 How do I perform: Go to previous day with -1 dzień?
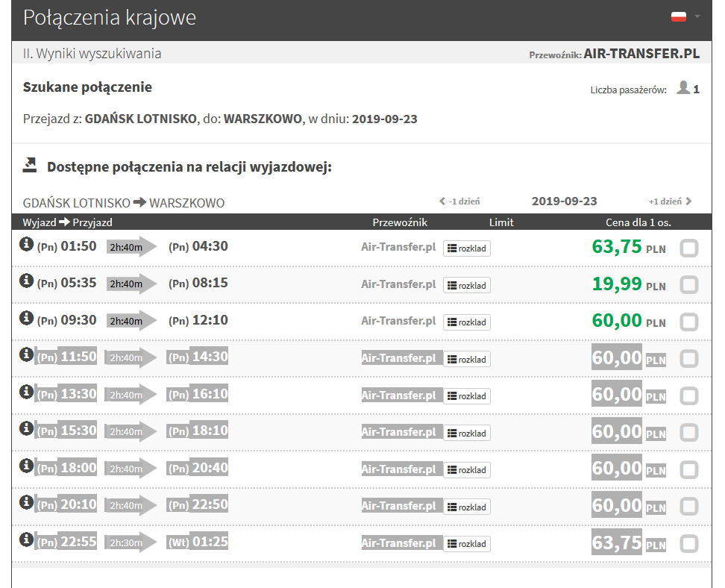coord(459,201)
